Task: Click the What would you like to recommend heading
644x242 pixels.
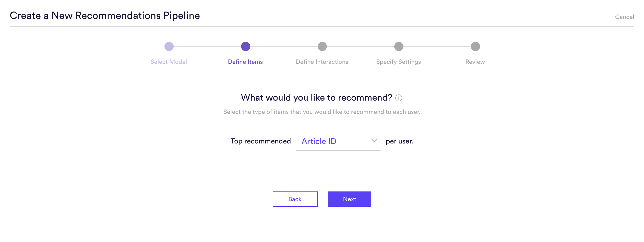Action: pyautogui.click(x=317, y=98)
